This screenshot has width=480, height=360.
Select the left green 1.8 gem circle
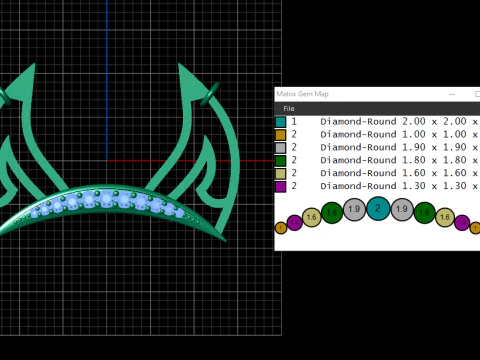332,213
